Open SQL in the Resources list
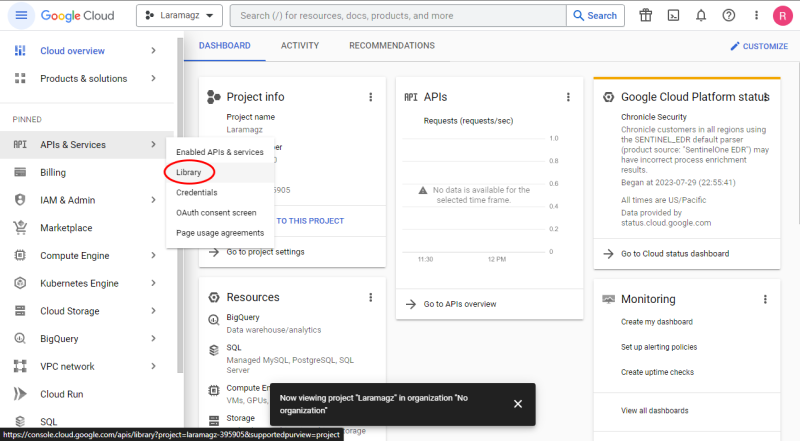 click(234, 347)
